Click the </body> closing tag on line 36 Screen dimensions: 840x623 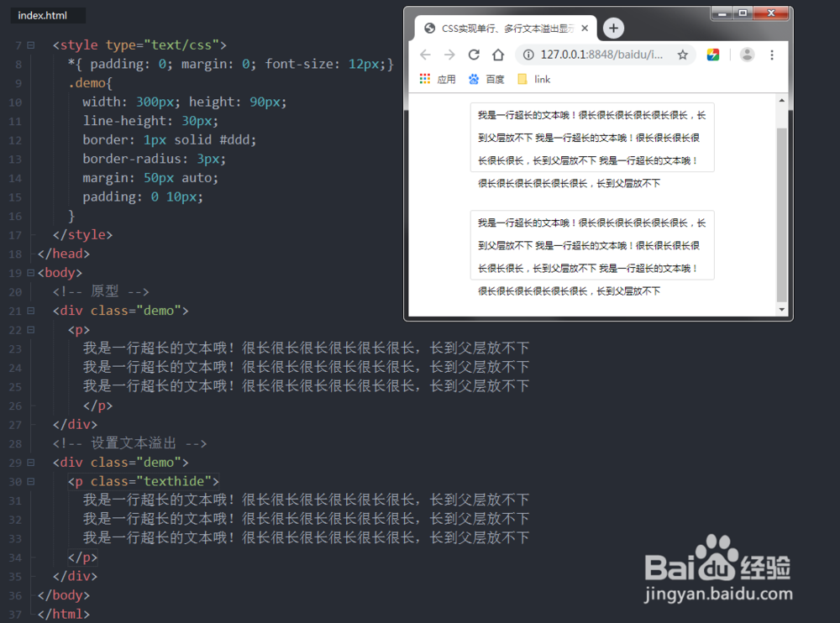click(x=64, y=595)
